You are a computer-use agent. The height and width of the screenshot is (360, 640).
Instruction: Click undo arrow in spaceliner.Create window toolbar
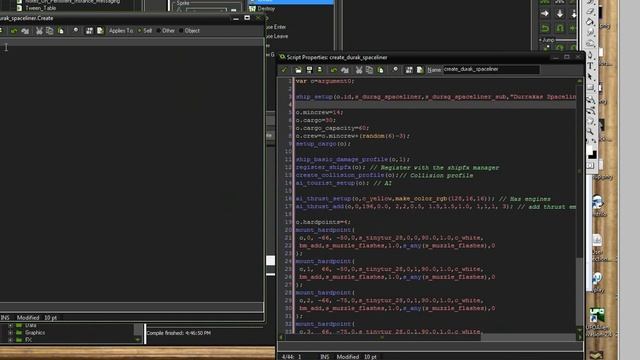pos(14,31)
